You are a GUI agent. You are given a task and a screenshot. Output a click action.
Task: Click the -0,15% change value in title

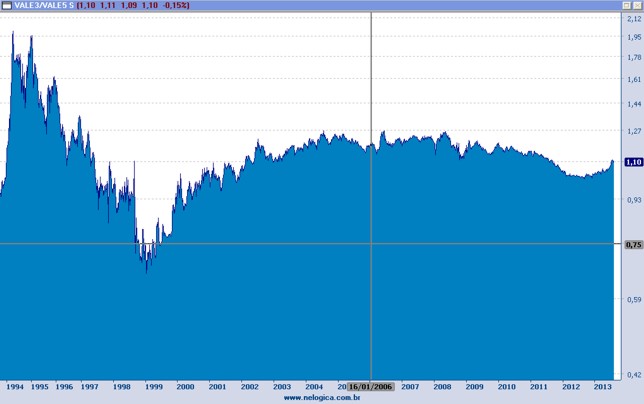point(176,5)
